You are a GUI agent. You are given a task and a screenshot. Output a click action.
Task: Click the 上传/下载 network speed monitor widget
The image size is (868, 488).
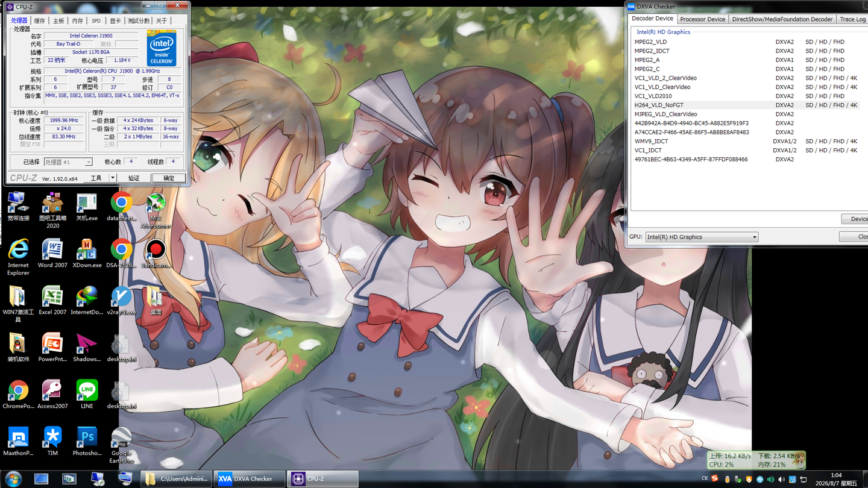point(756,460)
